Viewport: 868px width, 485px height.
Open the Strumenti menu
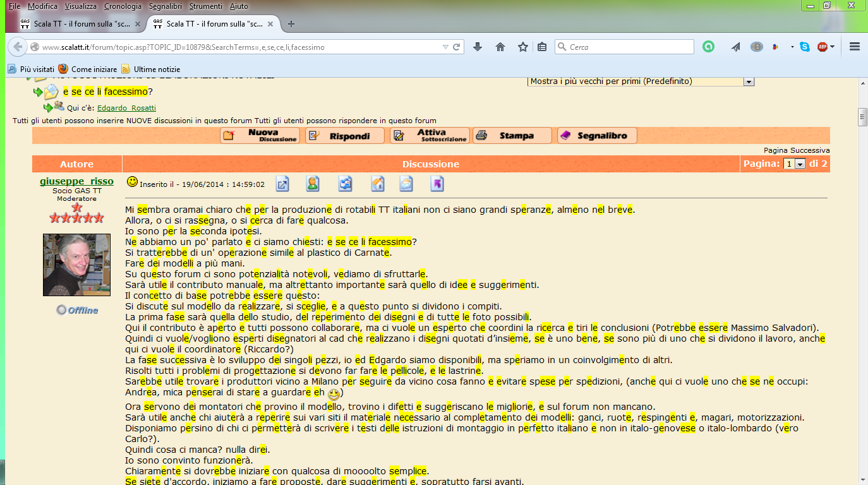pyautogui.click(x=206, y=6)
